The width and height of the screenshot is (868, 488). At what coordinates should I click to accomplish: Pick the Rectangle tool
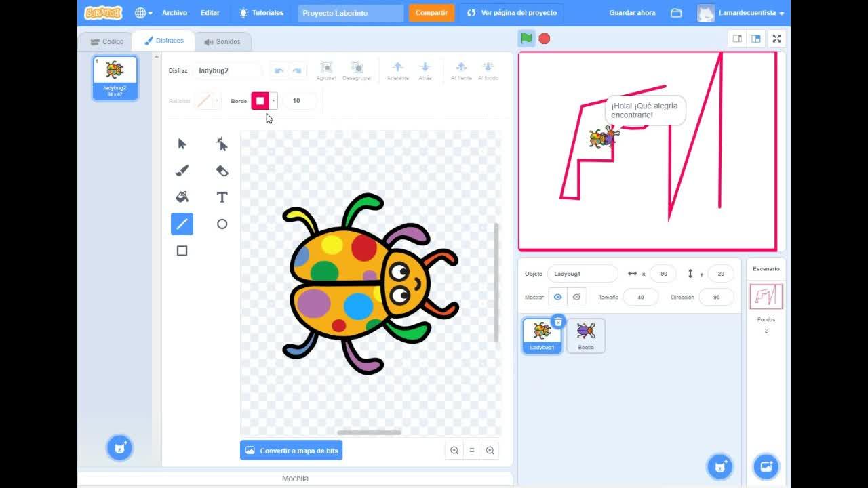(182, 251)
